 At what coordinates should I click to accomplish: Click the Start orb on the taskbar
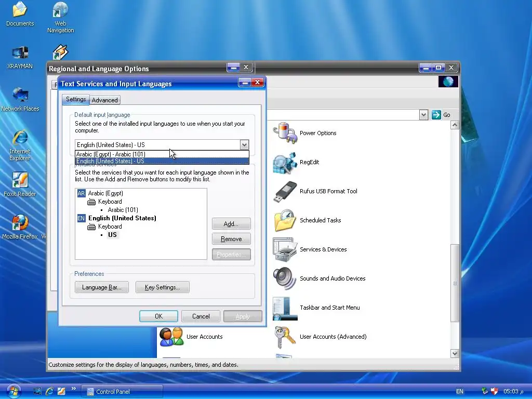13,391
